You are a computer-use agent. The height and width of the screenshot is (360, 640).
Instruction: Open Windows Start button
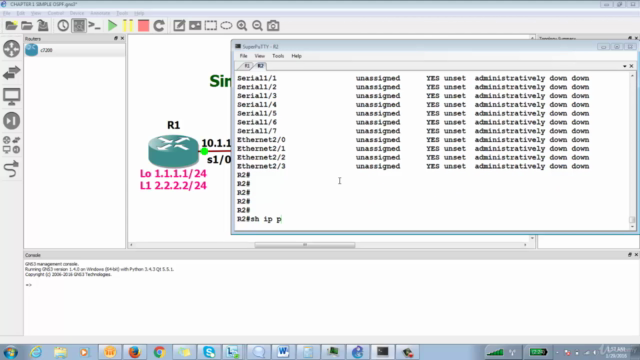coord(11,352)
